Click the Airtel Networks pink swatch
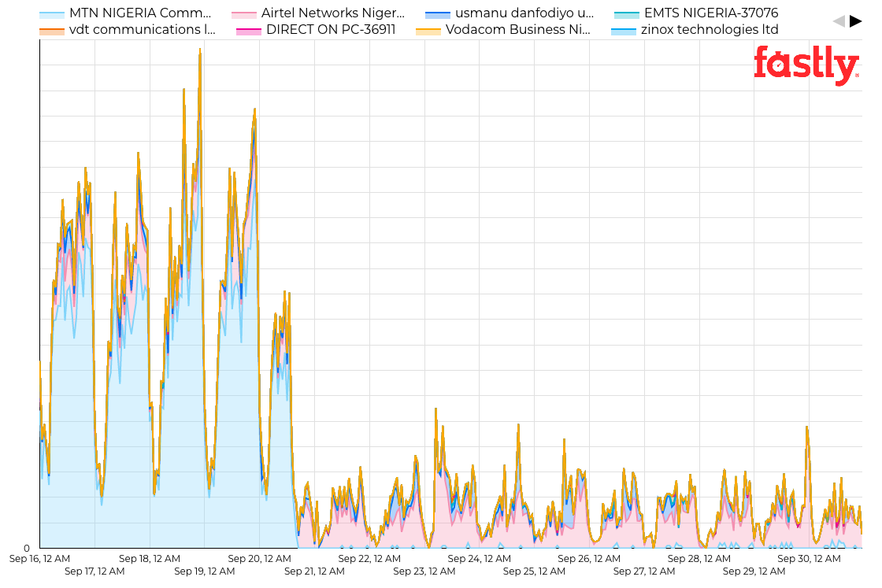The width and height of the screenshot is (882, 588). (243, 15)
